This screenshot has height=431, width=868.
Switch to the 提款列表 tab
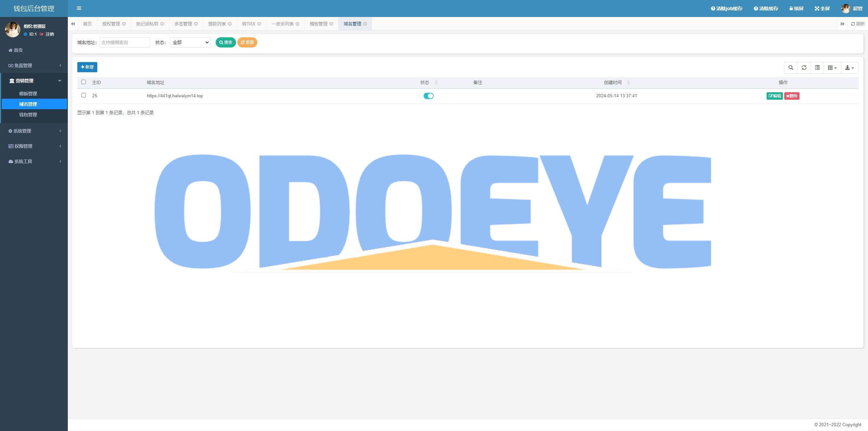point(217,24)
